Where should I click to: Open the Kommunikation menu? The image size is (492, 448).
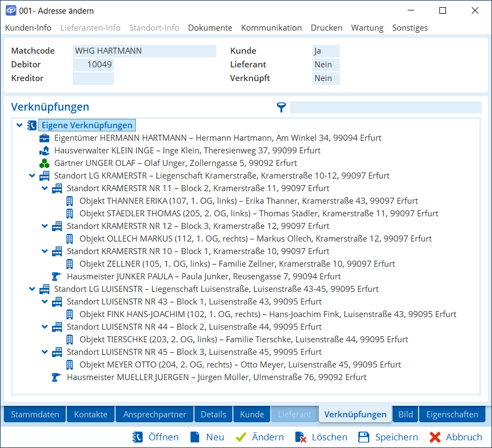[x=271, y=27]
